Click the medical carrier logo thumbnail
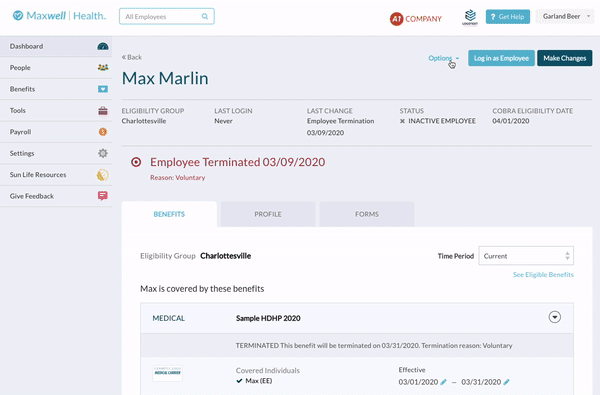The image size is (600, 395). click(x=167, y=373)
